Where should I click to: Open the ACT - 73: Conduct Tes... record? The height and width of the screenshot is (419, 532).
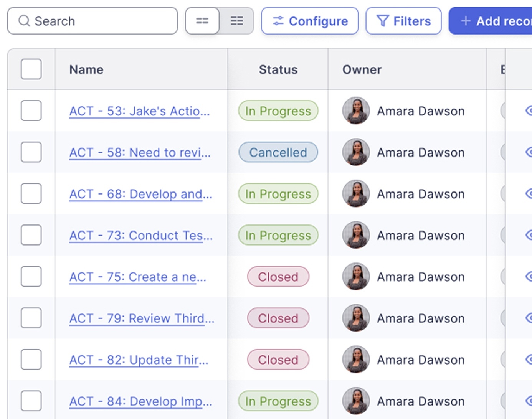coord(140,236)
